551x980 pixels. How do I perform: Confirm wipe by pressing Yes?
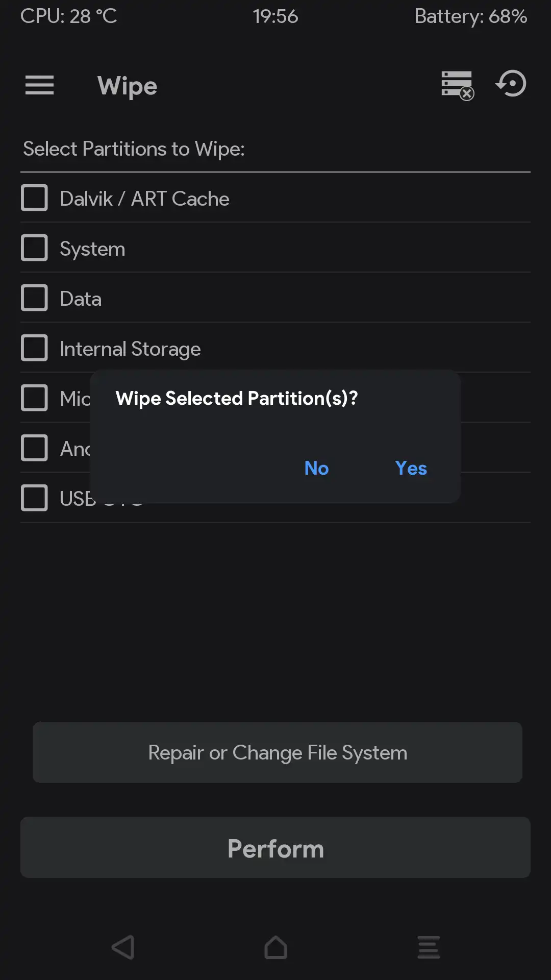point(411,468)
